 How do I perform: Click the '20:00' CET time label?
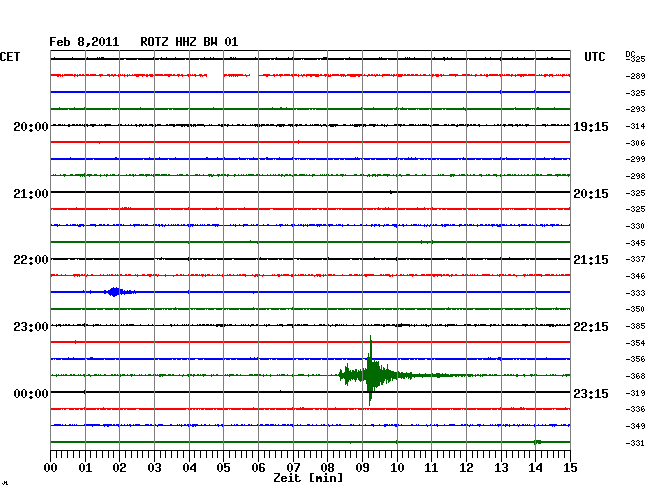[x=31, y=126]
